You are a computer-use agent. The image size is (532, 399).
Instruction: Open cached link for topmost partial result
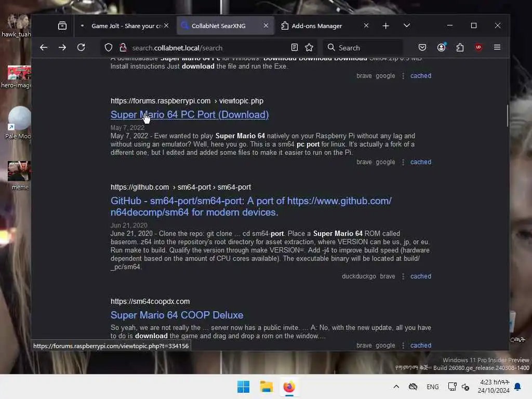click(x=421, y=76)
